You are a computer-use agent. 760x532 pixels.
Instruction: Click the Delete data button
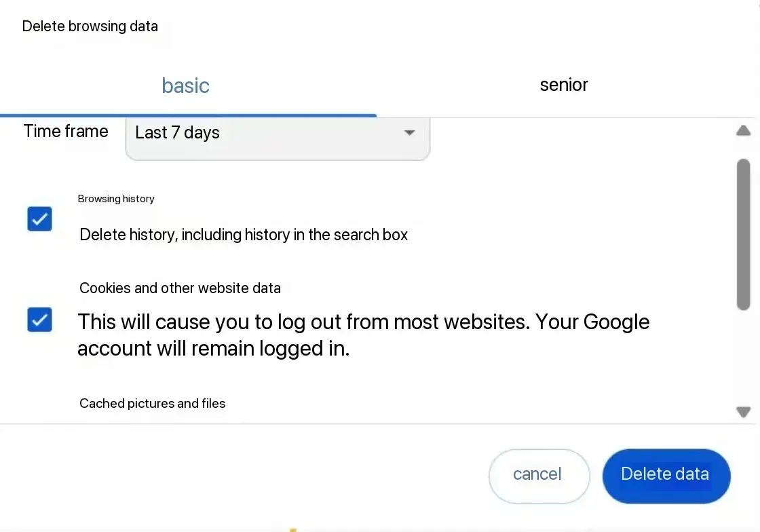coord(666,476)
